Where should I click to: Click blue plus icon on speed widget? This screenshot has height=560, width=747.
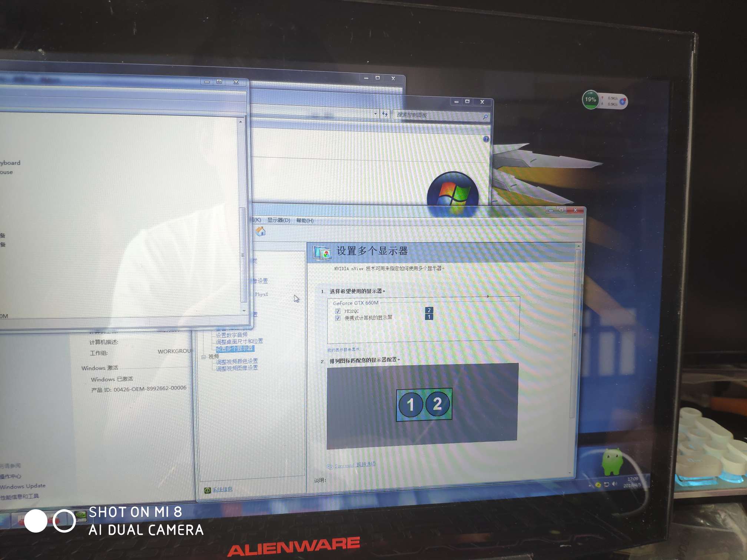coord(622,101)
